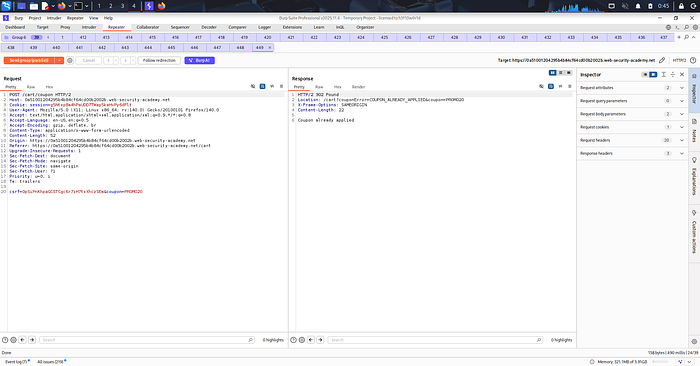The width and height of the screenshot is (700, 366).
Task: Toggle Pretty-print formatting button in Response editor
Action: tap(551, 87)
